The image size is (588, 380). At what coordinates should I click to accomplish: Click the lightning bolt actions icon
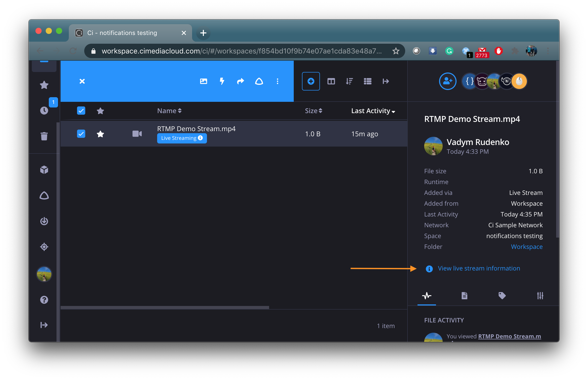(222, 81)
